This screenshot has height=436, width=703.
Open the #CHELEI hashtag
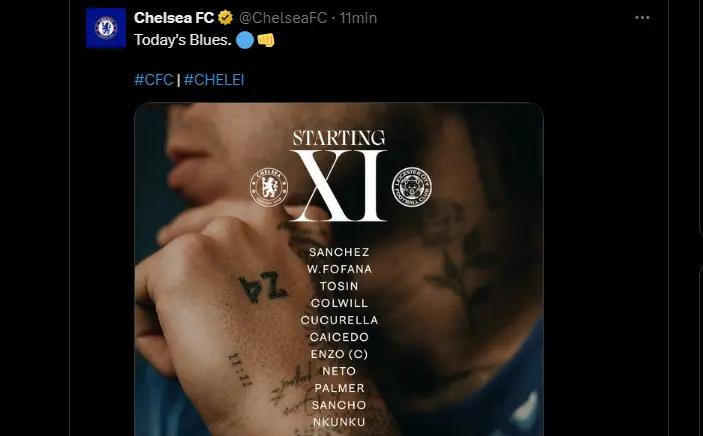point(214,79)
